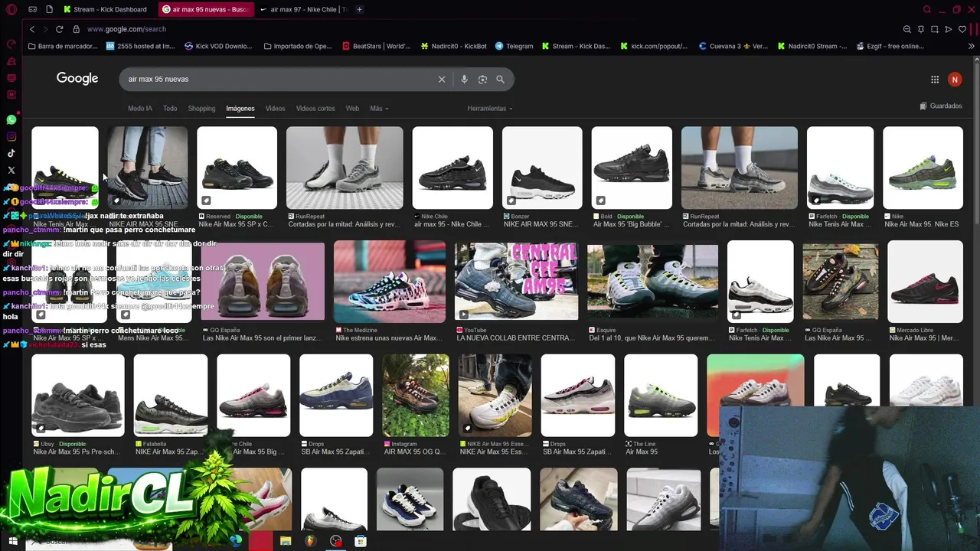The height and width of the screenshot is (551, 980).
Task: Show more bookmarks overflow chevron
Action: point(971,46)
